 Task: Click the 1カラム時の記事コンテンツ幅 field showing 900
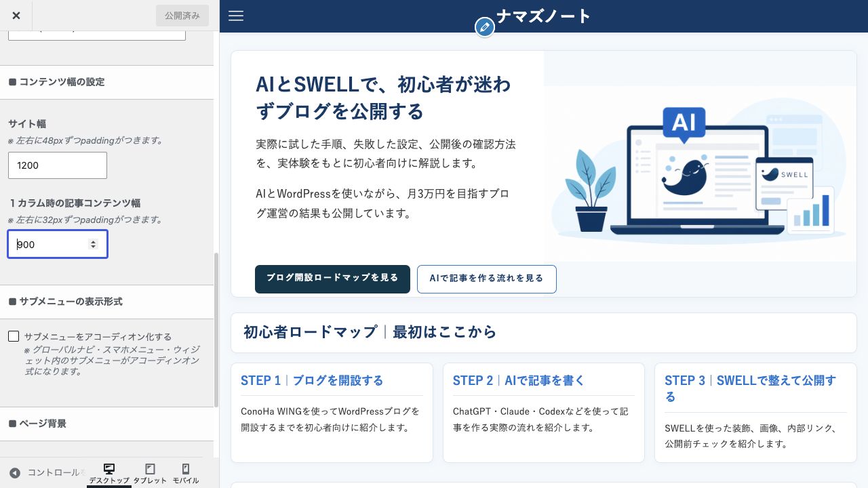pyautogui.click(x=58, y=245)
